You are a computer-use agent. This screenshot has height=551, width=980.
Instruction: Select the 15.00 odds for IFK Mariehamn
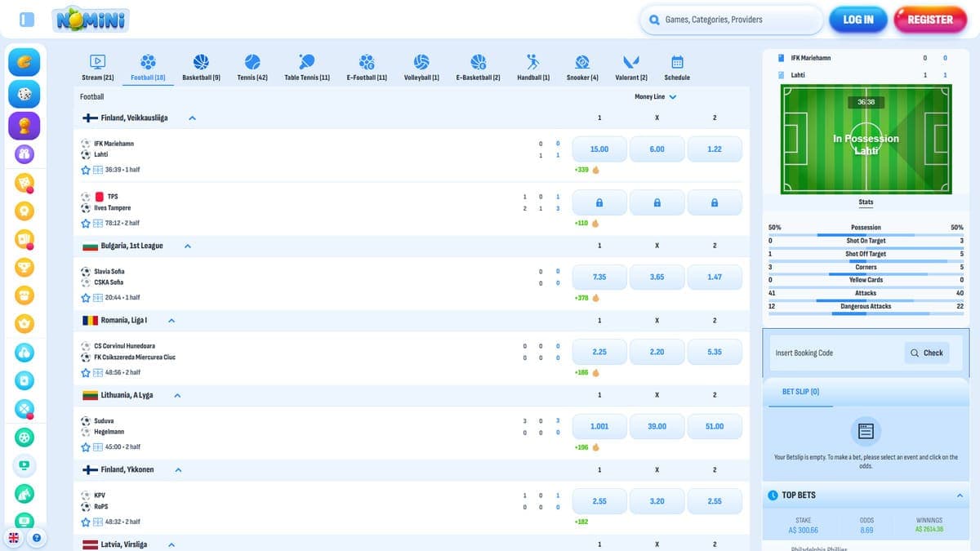(599, 149)
